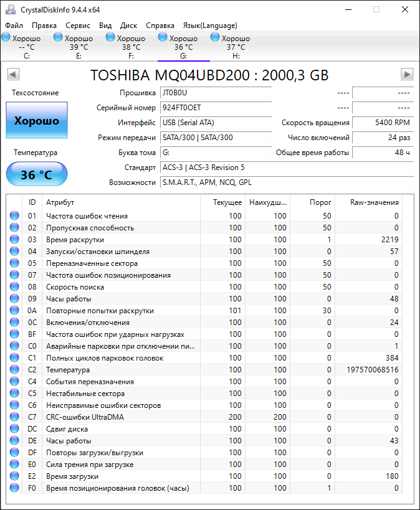This screenshot has width=420, height=510.
Task: Select disk C: status tab
Action: coord(27,47)
